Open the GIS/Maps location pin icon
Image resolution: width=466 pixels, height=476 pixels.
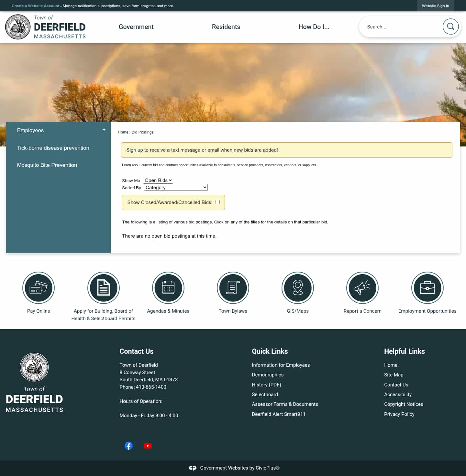coord(298,288)
